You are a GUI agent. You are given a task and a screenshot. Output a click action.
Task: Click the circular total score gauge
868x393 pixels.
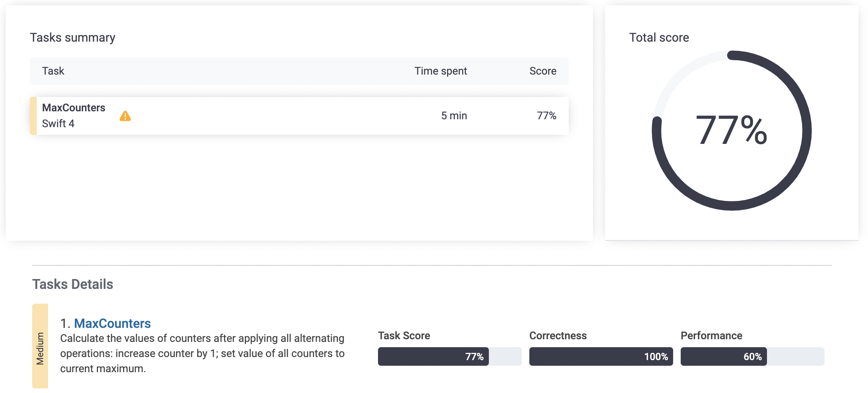pyautogui.click(x=731, y=130)
